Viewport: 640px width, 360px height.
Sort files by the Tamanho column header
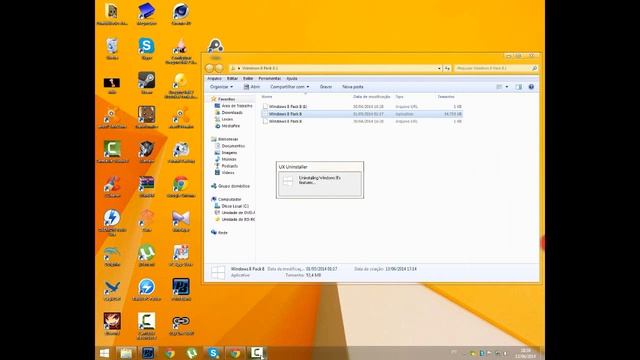(446, 97)
